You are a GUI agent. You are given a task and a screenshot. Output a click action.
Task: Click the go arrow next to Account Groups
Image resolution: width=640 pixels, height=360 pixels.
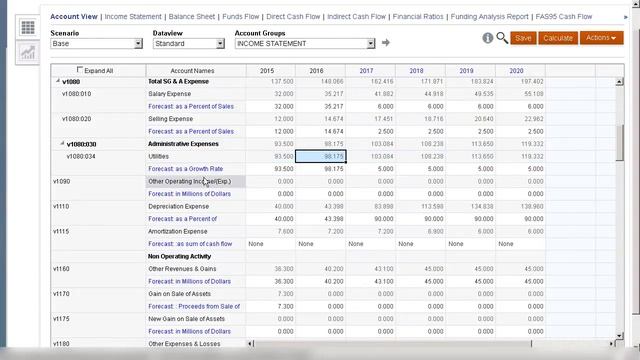[386, 42]
